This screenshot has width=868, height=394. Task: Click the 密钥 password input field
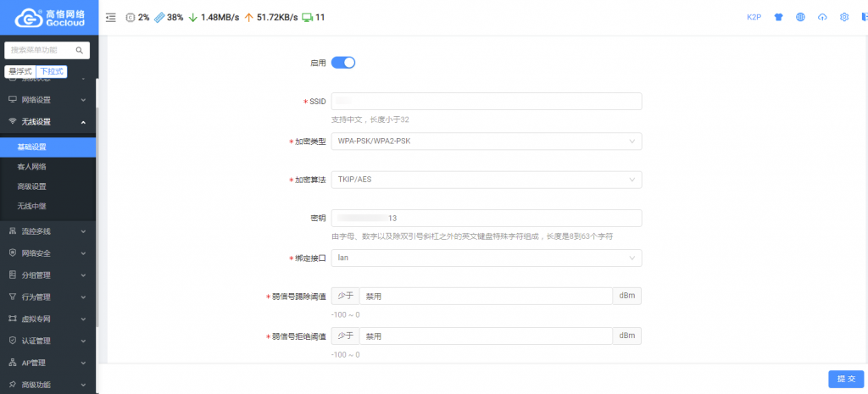(x=487, y=218)
